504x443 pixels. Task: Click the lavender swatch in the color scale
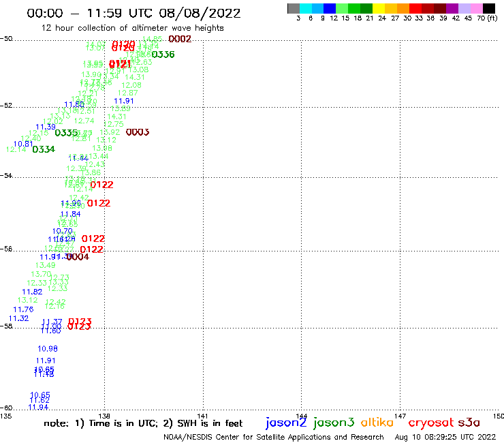(464, 8)
